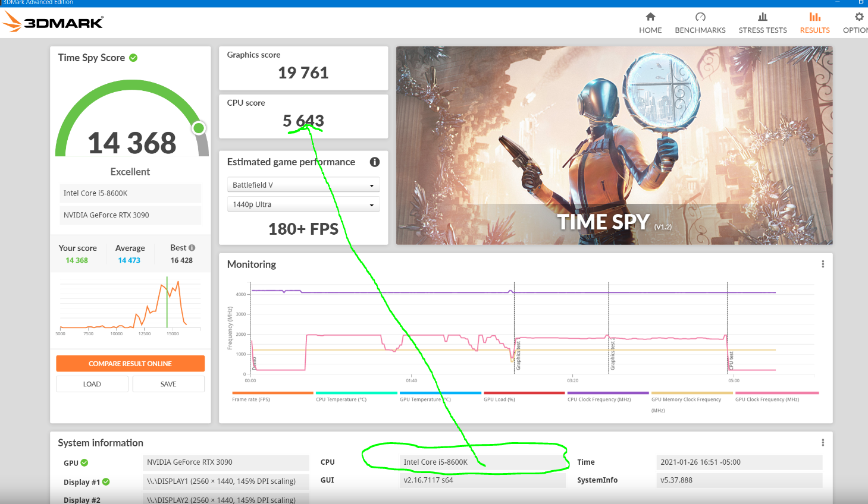Click Intel Core i5-8600K under score gauge
The width and height of the screenshot is (868, 504).
pos(130,193)
